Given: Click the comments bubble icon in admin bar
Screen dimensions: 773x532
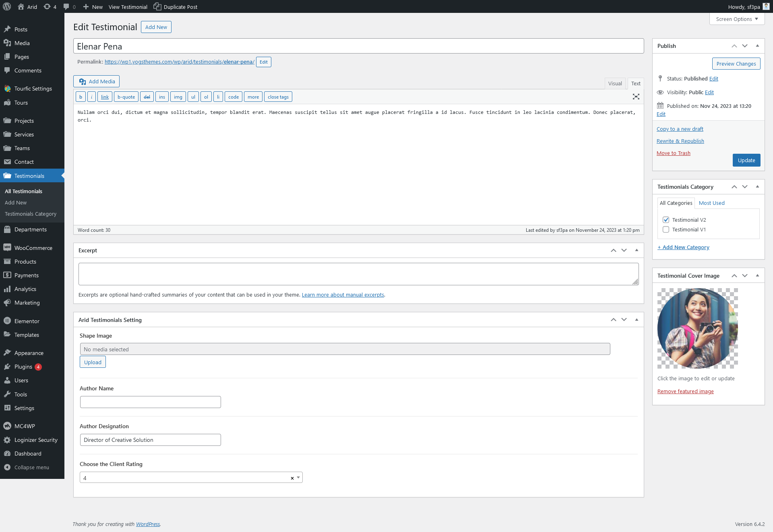Looking at the screenshot, I should click(x=67, y=6).
